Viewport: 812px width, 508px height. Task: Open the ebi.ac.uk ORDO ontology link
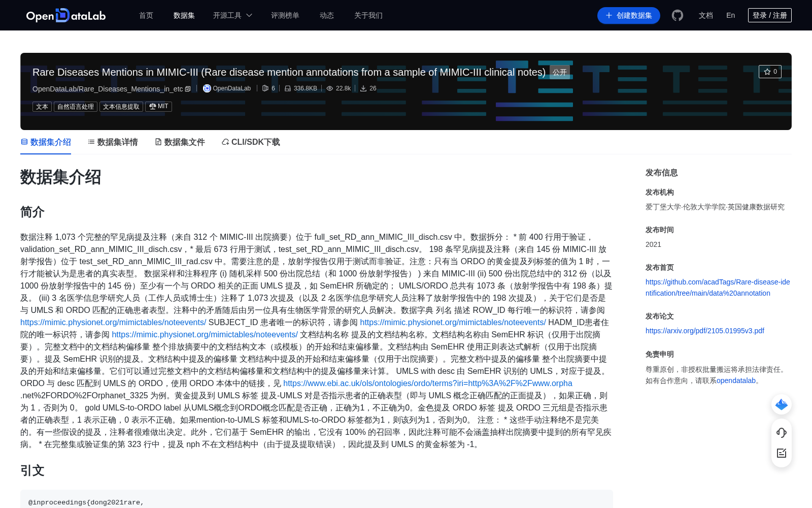tap(428, 384)
